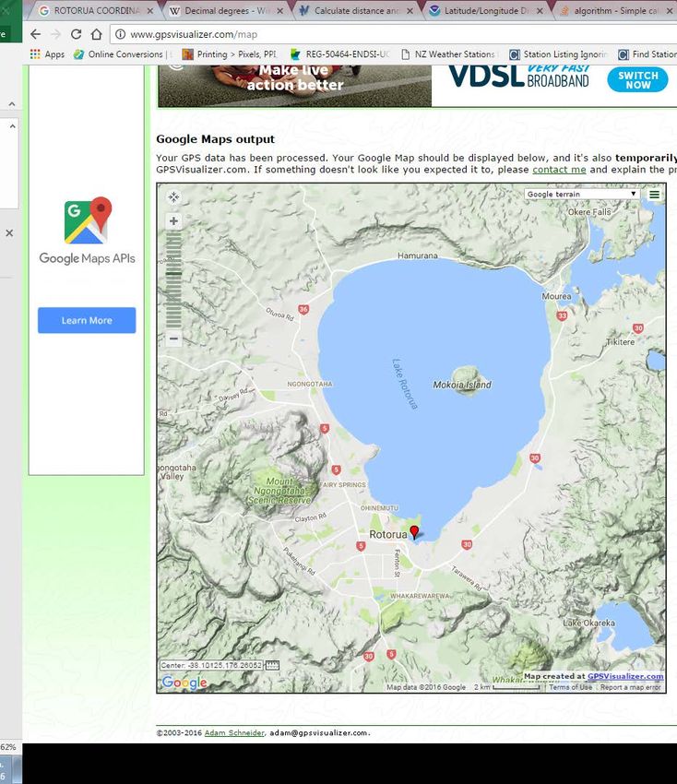Click the browser Forward arrow
The height and width of the screenshot is (784, 677).
[55, 34]
